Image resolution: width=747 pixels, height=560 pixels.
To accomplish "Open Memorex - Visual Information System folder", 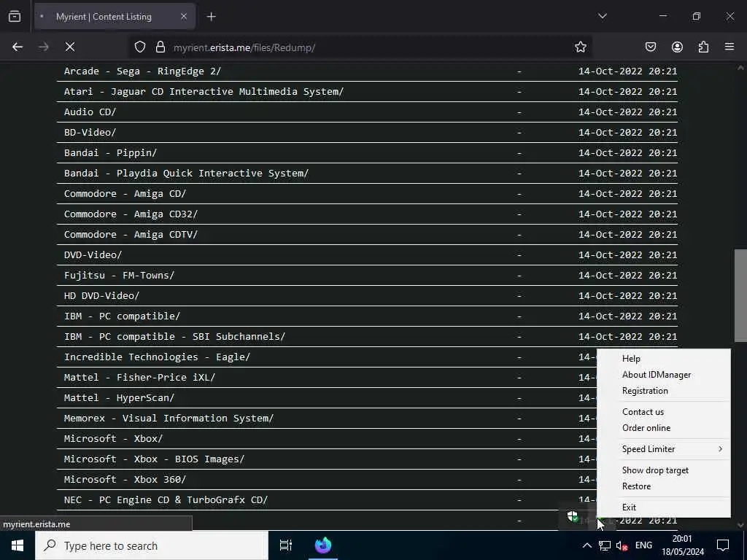I will tap(169, 419).
